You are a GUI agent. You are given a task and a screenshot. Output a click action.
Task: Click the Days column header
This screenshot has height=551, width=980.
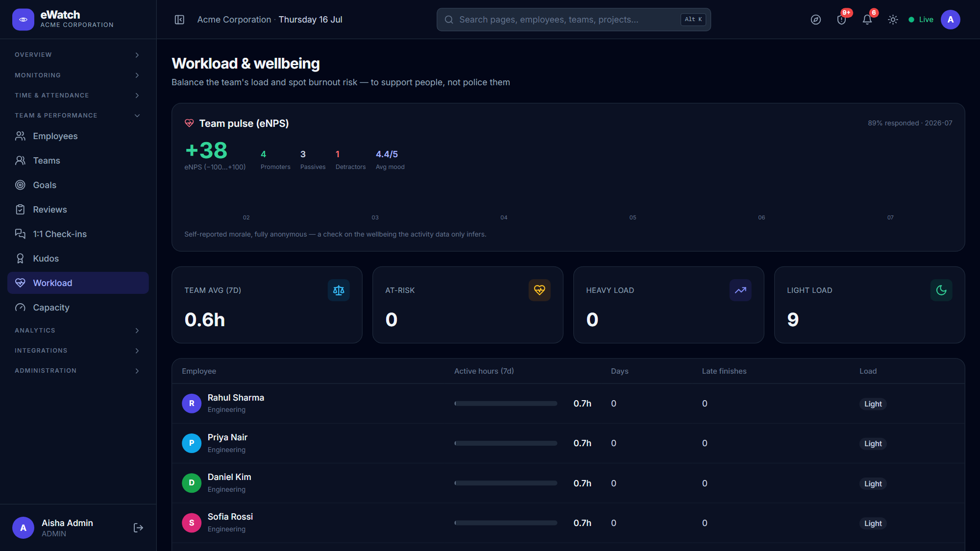620,371
